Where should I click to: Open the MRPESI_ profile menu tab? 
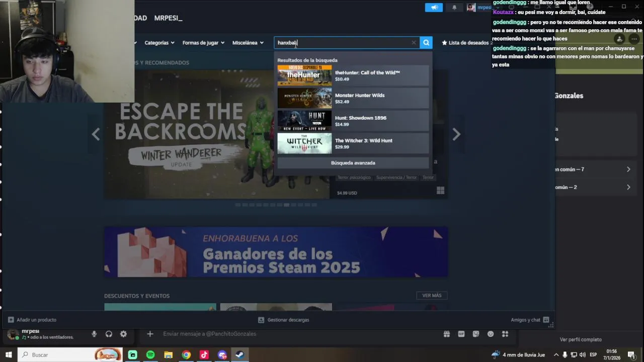coord(168,18)
